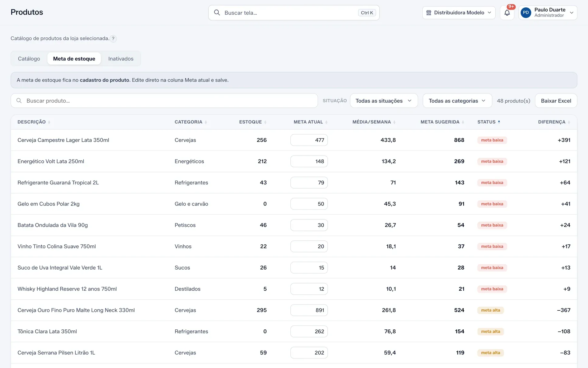Screen dimensions: 588x368
Task: Open the Inativados tab
Action: click(121, 59)
